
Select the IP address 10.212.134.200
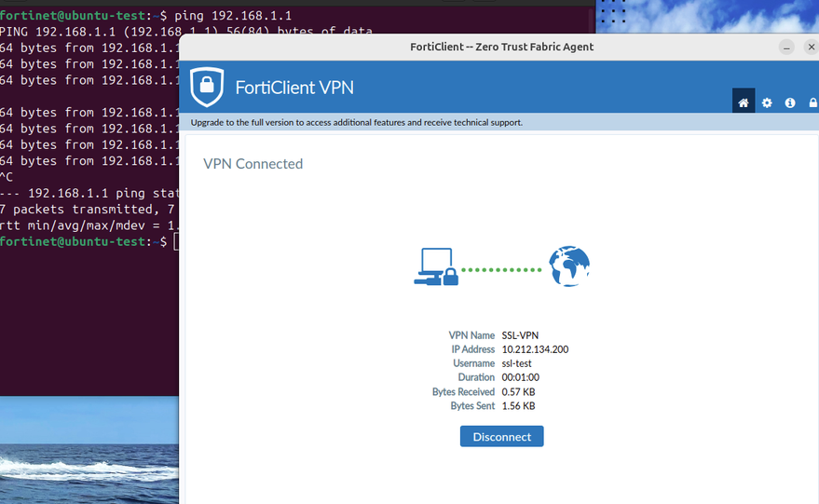[535, 349]
